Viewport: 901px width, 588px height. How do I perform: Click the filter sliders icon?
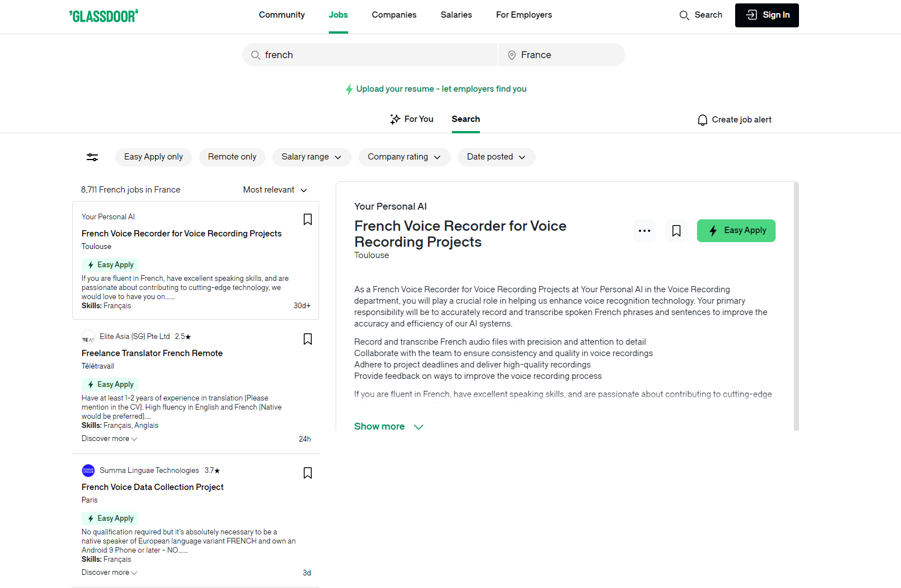(x=92, y=157)
